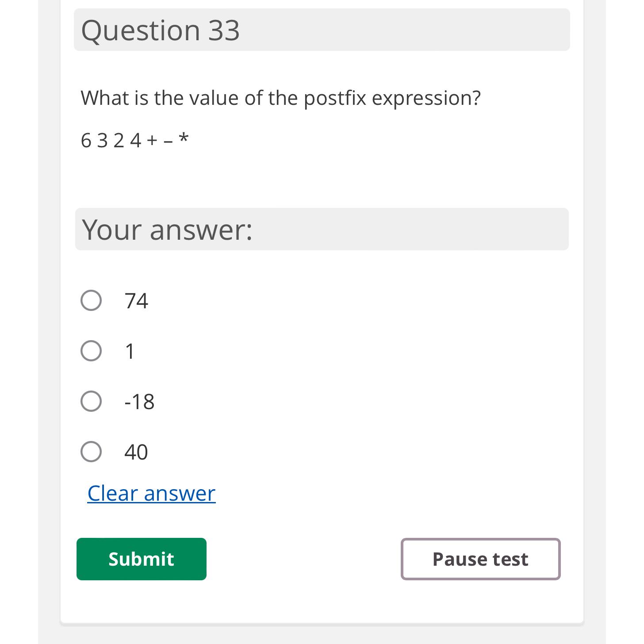Click the 'Your answer:' heading bar
Viewport: 644px width, 644px height.
pyautogui.click(x=322, y=229)
